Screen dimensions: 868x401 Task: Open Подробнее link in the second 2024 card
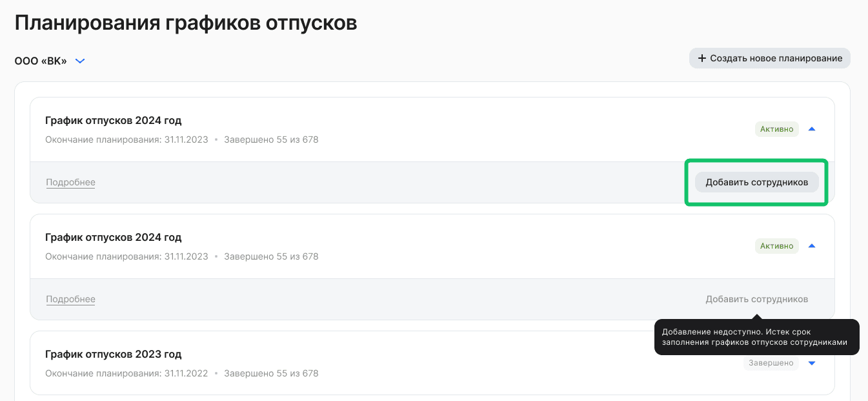[70, 299]
